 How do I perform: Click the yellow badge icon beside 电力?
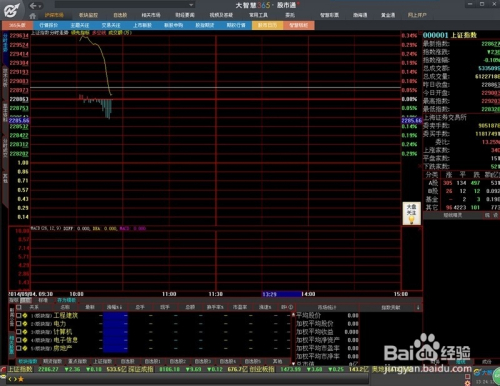point(25,324)
